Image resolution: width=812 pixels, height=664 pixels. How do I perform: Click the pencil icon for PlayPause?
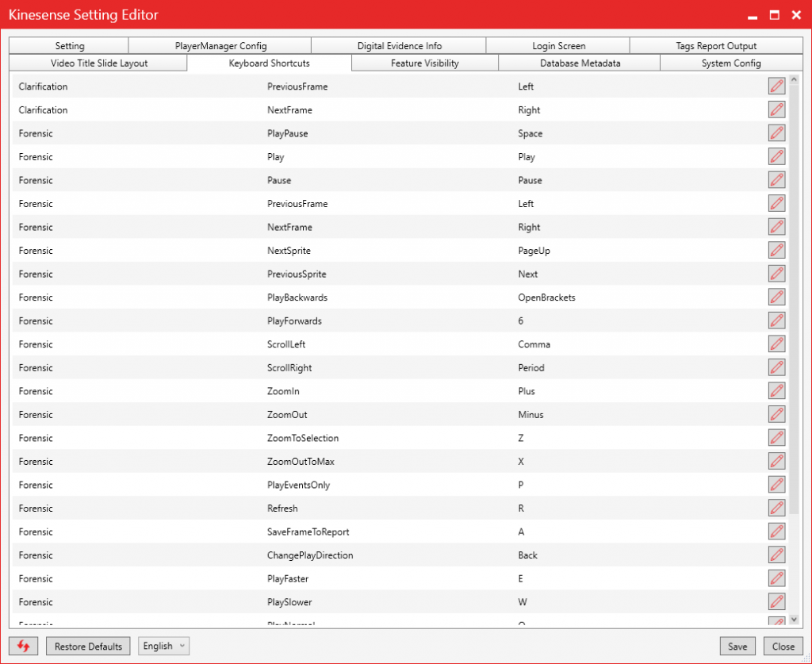tap(776, 132)
